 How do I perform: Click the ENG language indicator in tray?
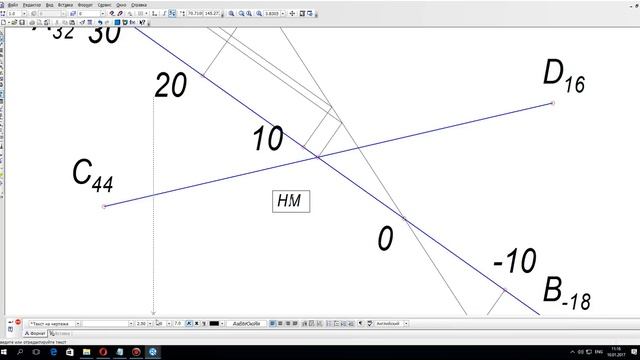coord(599,352)
